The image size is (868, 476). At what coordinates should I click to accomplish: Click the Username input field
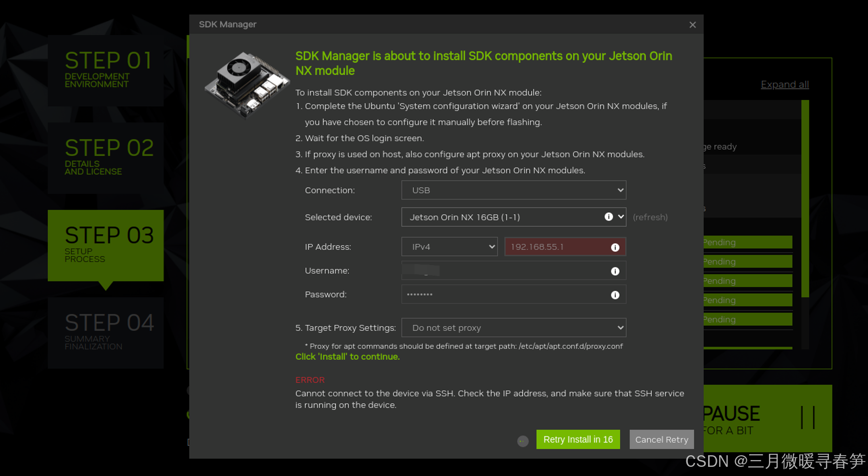513,270
